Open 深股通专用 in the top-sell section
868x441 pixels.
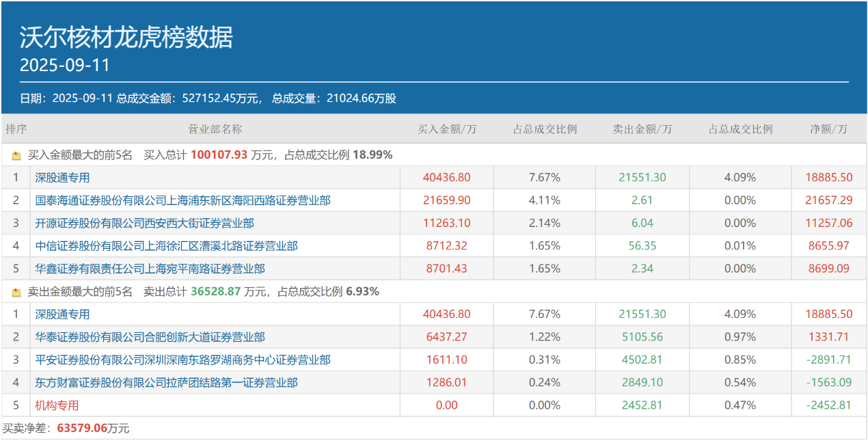(x=62, y=315)
